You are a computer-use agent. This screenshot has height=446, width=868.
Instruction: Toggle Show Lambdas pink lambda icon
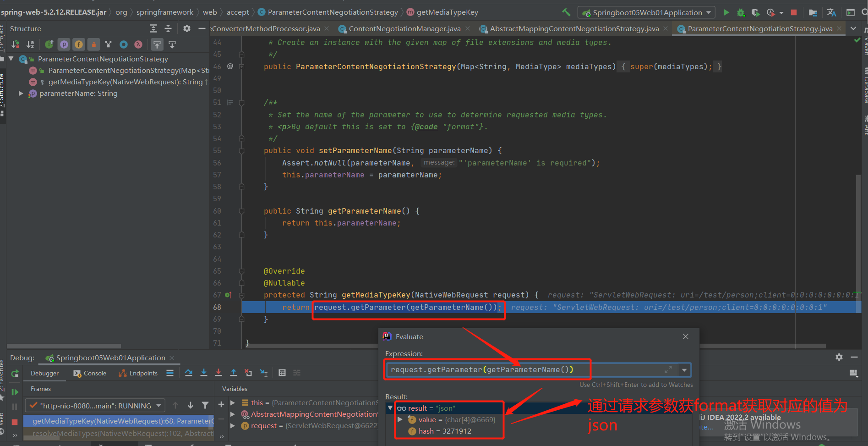tap(138, 44)
